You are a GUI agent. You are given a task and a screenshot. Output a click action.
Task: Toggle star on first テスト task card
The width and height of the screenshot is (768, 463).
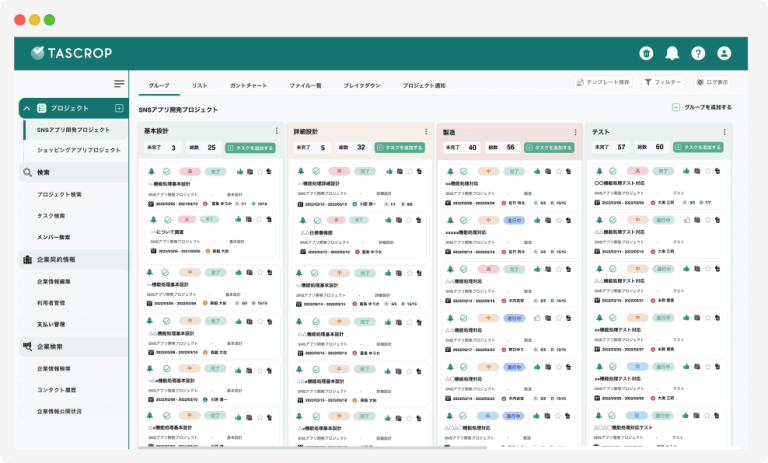707,171
